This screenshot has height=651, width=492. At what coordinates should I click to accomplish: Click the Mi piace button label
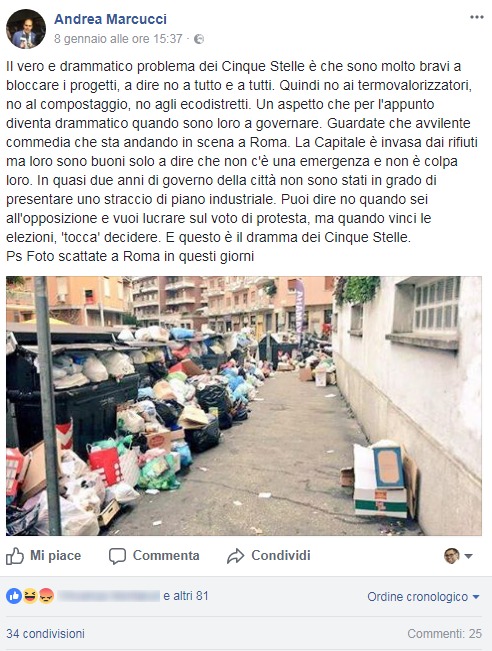(55, 556)
